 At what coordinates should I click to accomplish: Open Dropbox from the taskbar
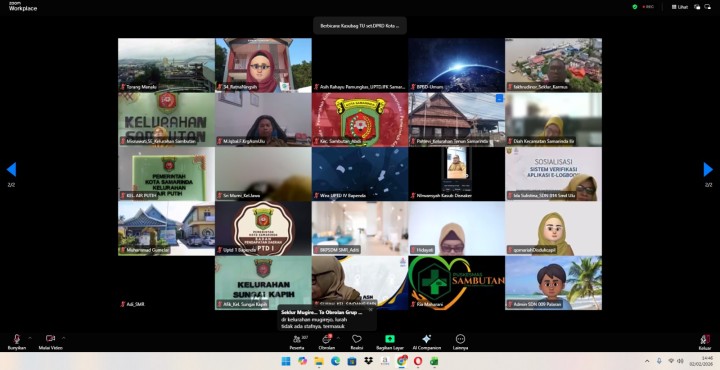(368, 361)
